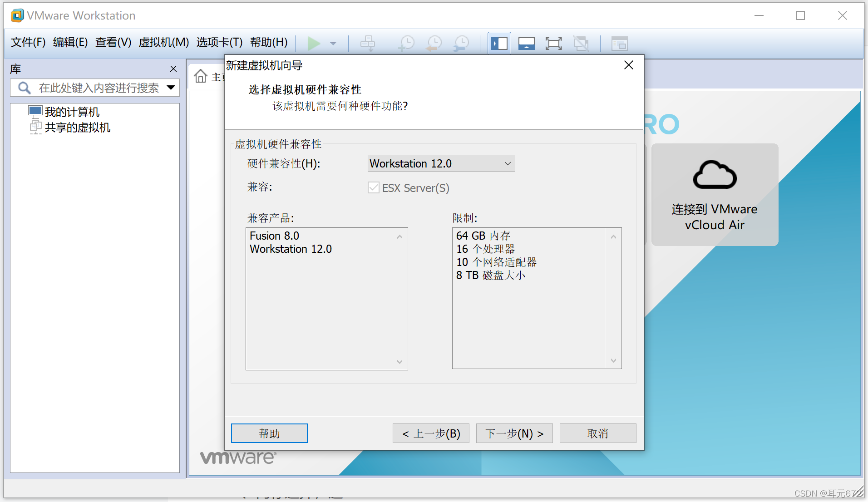This screenshot has width=868, height=502.
Task: Select Workstation 12.0 in compatible products list
Action: 291,249
